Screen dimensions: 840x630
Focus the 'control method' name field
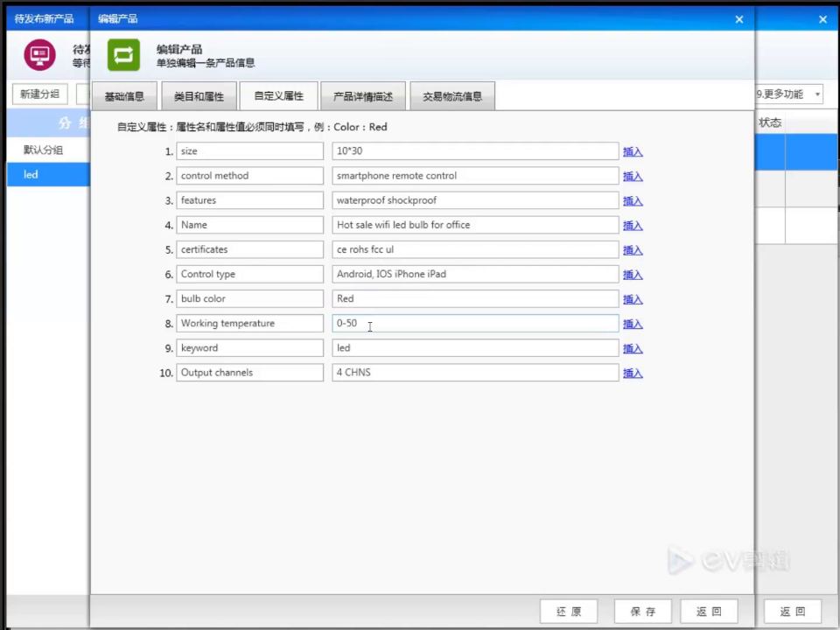click(249, 176)
